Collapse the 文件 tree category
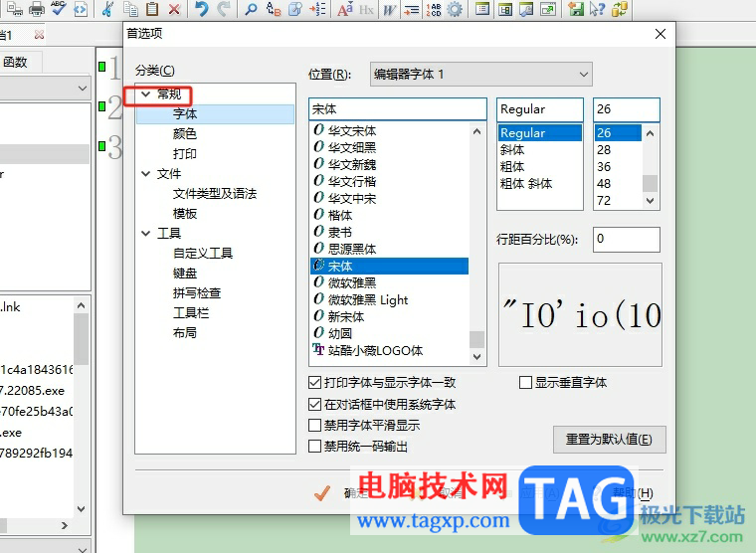This screenshot has width=756, height=553. (145, 174)
